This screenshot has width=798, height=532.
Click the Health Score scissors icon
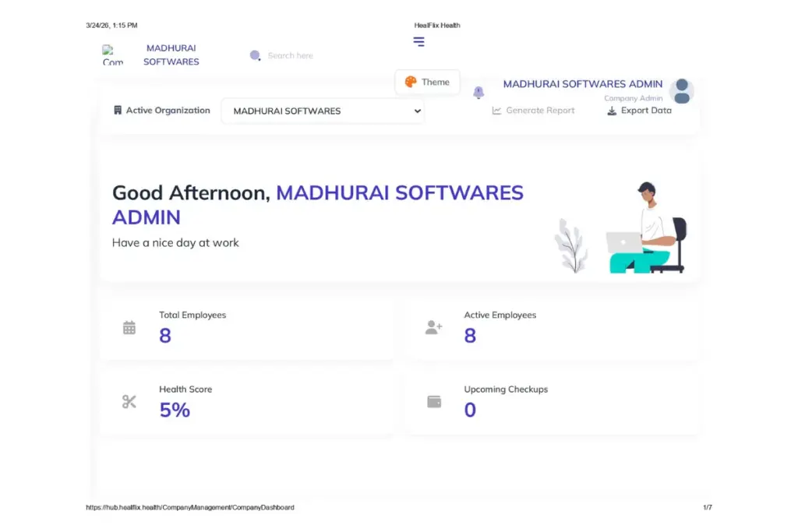click(x=129, y=402)
